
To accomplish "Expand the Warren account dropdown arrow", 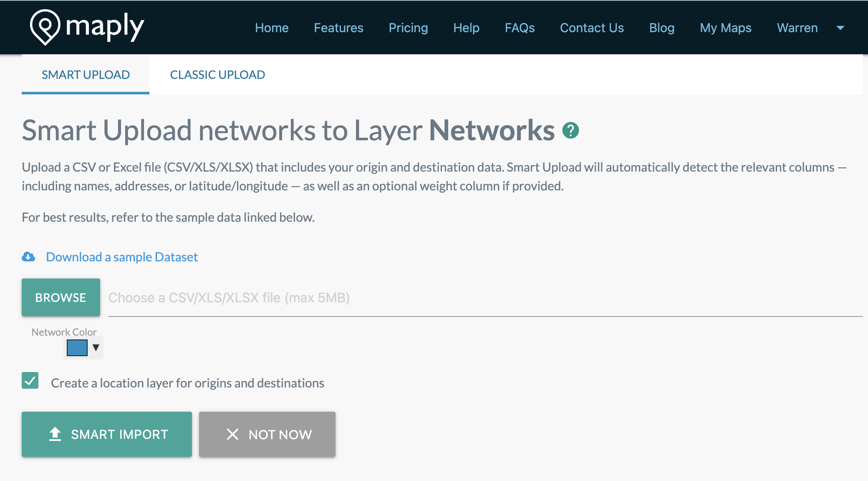I will 840,28.
